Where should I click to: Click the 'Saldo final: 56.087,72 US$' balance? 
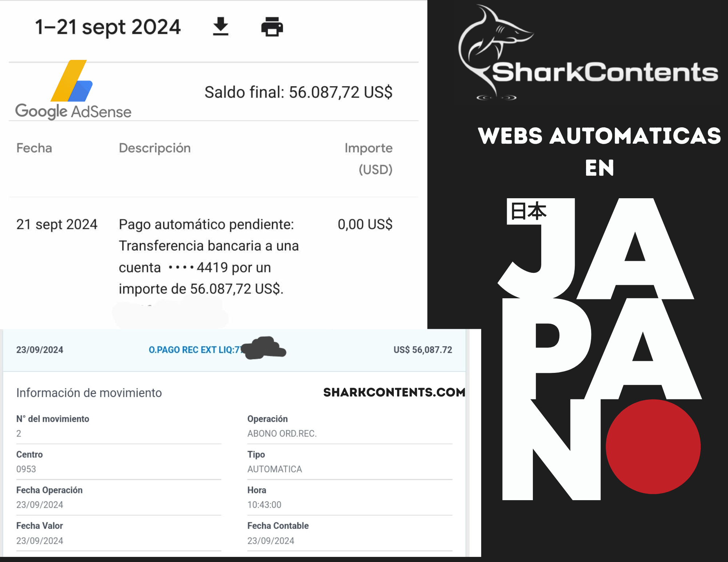click(x=298, y=92)
